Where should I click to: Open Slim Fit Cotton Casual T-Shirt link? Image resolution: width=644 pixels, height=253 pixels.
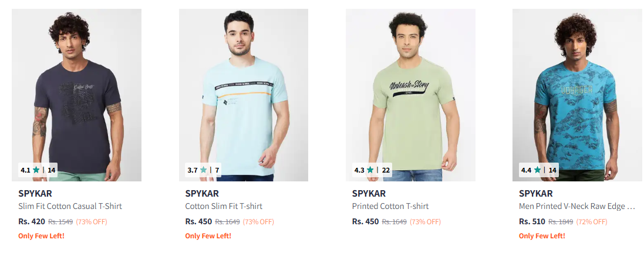(70, 206)
